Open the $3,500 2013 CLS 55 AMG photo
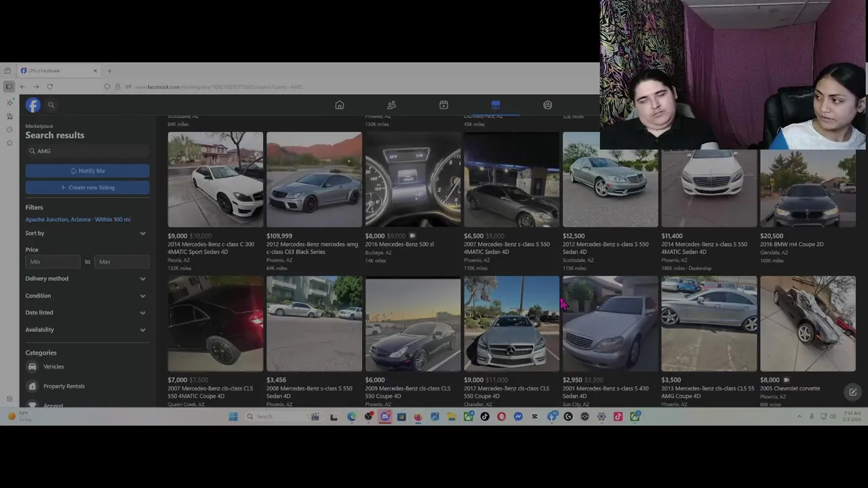The image size is (868, 488). [709, 323]
